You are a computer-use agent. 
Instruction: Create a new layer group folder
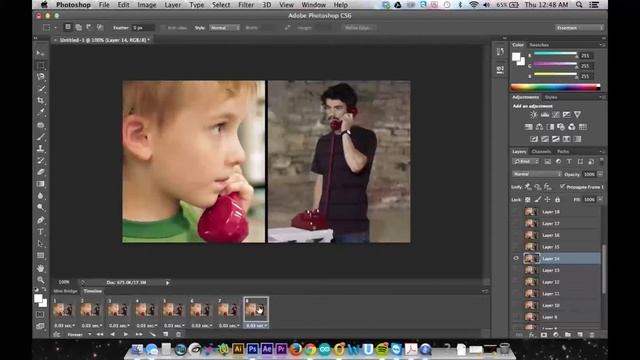pos(568,335)
